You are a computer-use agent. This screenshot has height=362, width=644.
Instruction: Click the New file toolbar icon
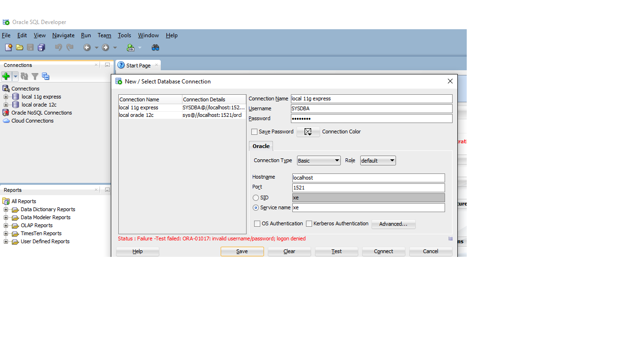[8, 48]
